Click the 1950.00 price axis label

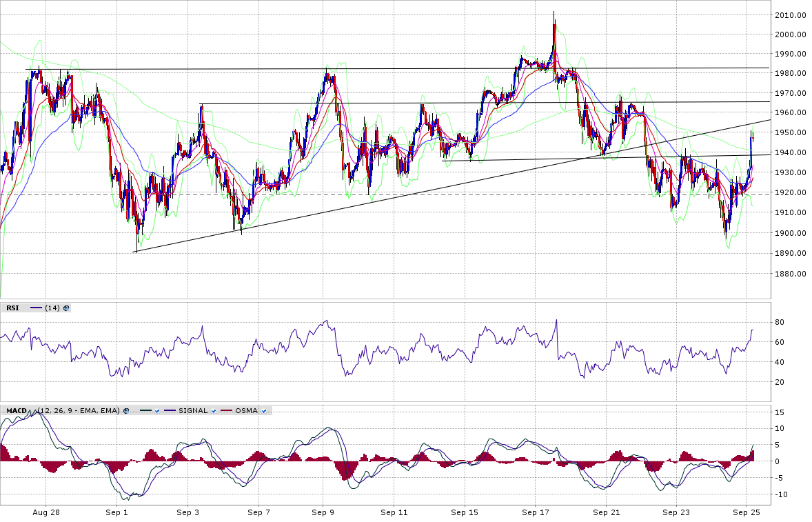(x=790, y=132)
